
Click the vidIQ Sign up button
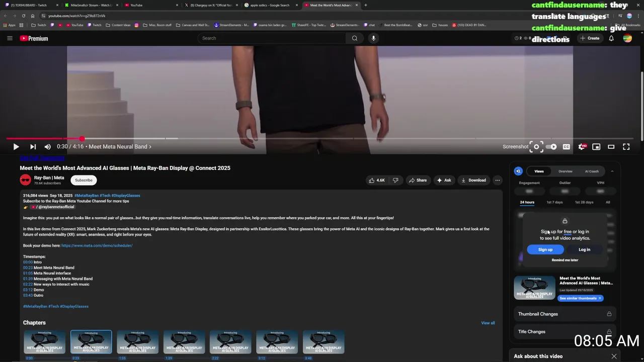pos(545,249)
